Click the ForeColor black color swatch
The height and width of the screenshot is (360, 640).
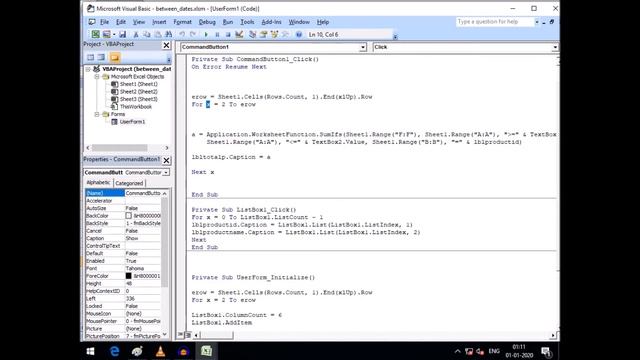click(x=129, y=276)
